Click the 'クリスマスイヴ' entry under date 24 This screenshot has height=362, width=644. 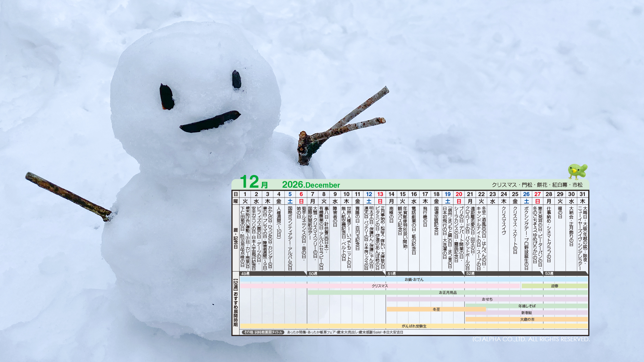tap(504, 221)
